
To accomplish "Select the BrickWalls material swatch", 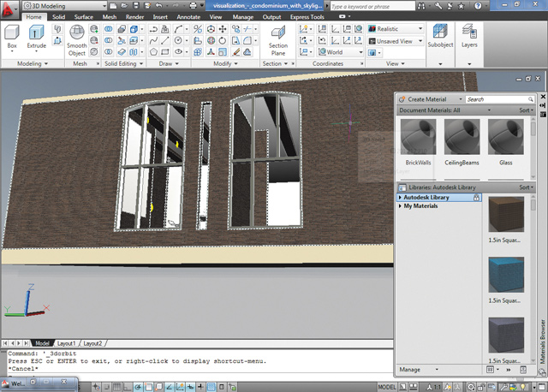I will 418,137.
